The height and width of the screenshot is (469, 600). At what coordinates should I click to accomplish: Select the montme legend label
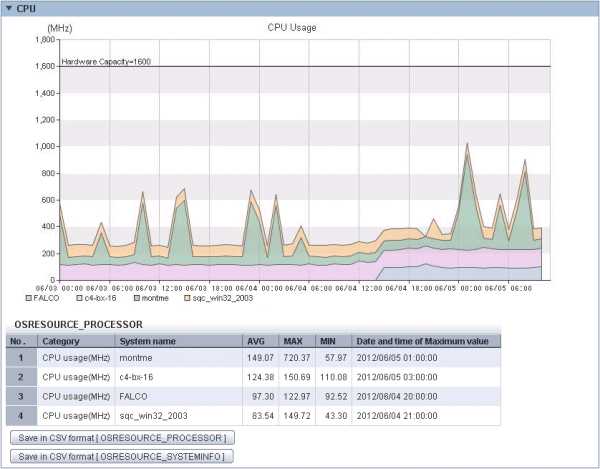pos(155,298)
